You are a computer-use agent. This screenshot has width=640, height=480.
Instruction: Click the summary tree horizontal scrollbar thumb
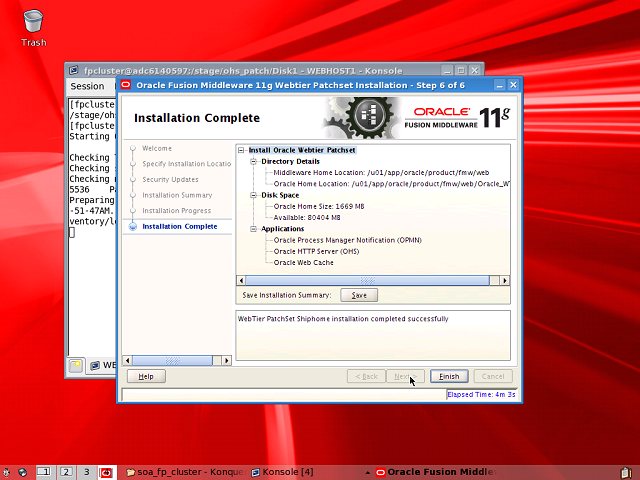tap(367, 281)
